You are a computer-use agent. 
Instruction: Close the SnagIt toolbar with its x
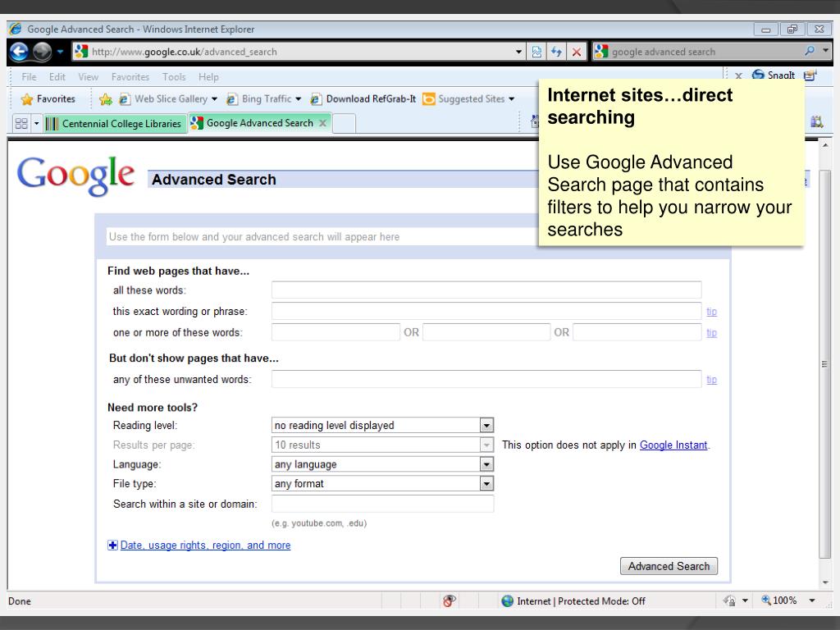[x=739, y=75]
